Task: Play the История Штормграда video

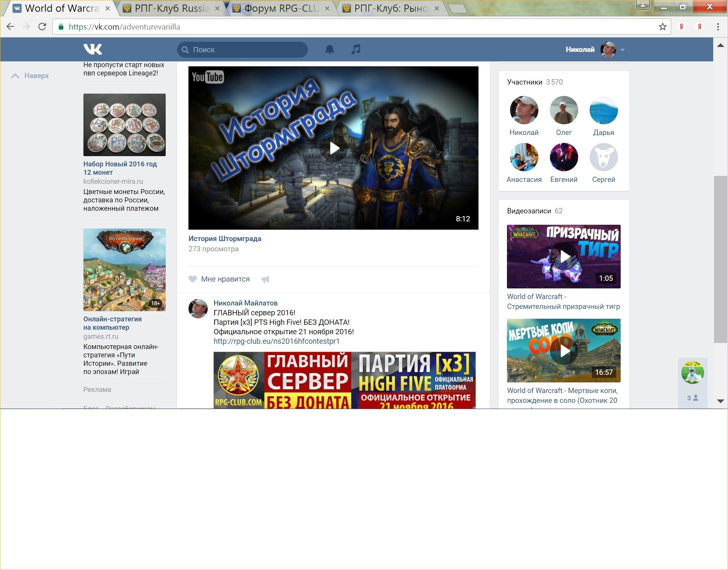Action: [x=333, y=148]
